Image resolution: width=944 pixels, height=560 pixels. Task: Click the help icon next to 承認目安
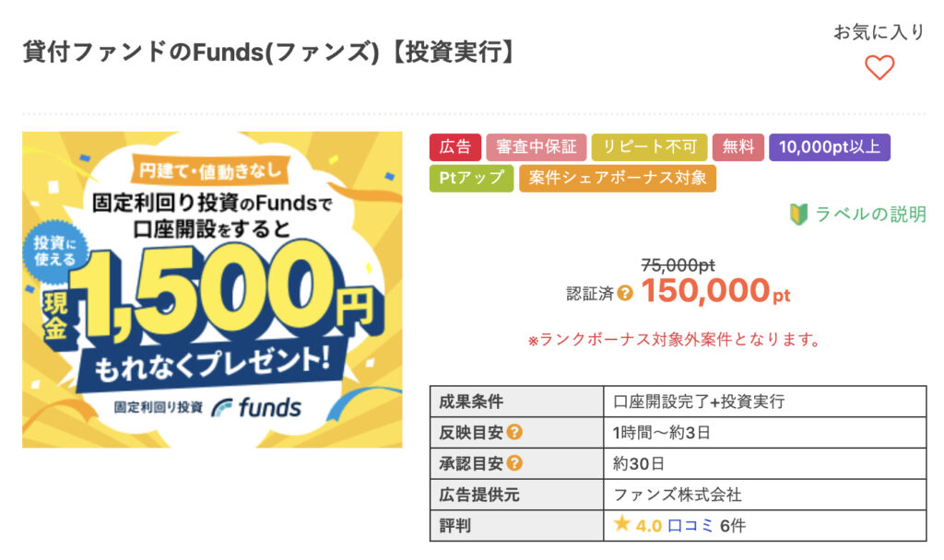click(x=514, y=463)
